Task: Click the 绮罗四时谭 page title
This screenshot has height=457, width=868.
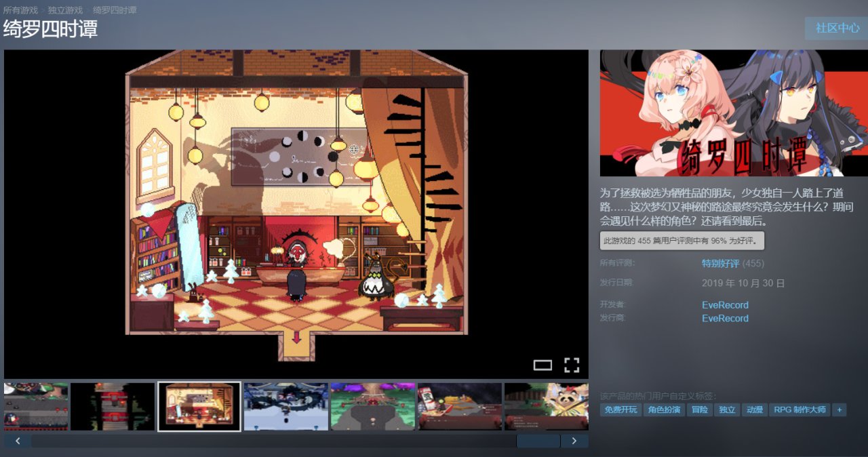Action: pos(50,29)
